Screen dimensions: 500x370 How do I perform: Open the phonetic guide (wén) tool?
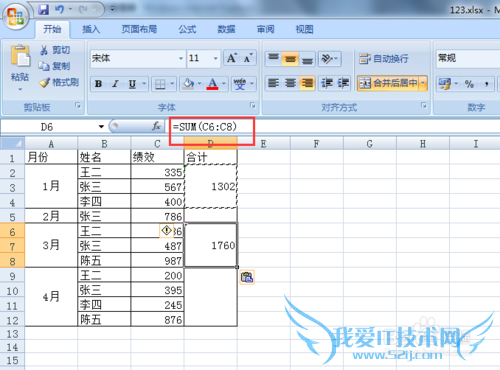click(x=240, y=84)
